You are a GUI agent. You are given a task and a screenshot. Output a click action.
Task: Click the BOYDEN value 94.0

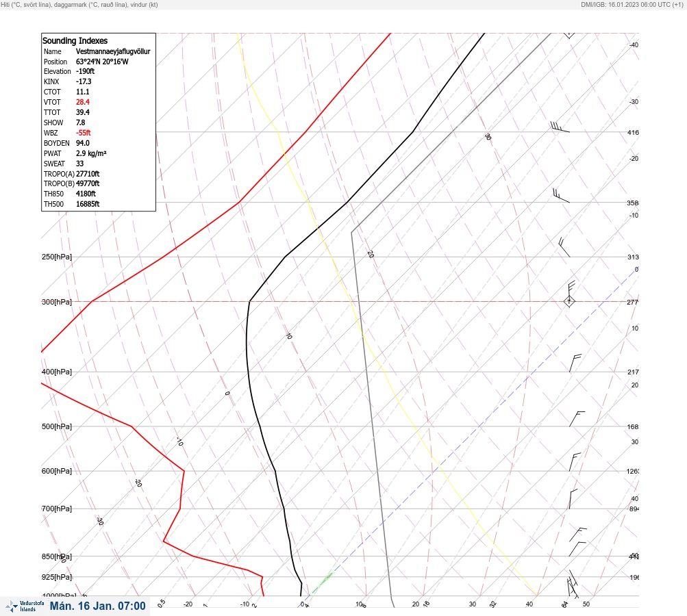pos(82,143)
